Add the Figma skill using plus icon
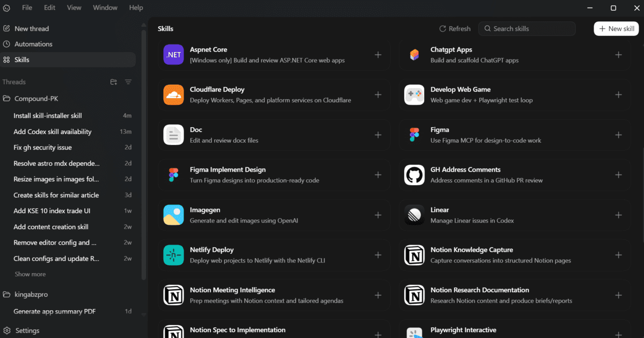Screen dimensions: 644x338 618,135
